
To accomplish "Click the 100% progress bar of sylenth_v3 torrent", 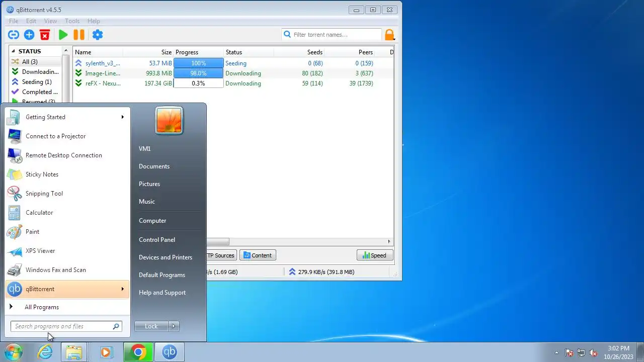I will click(x=198, y=63).
